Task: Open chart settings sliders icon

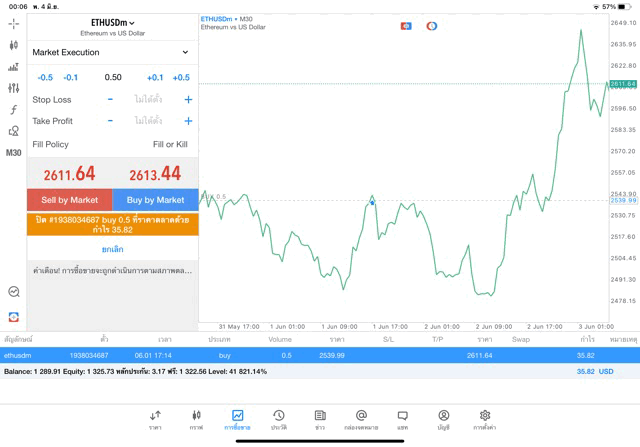Action: click(13, 89)
